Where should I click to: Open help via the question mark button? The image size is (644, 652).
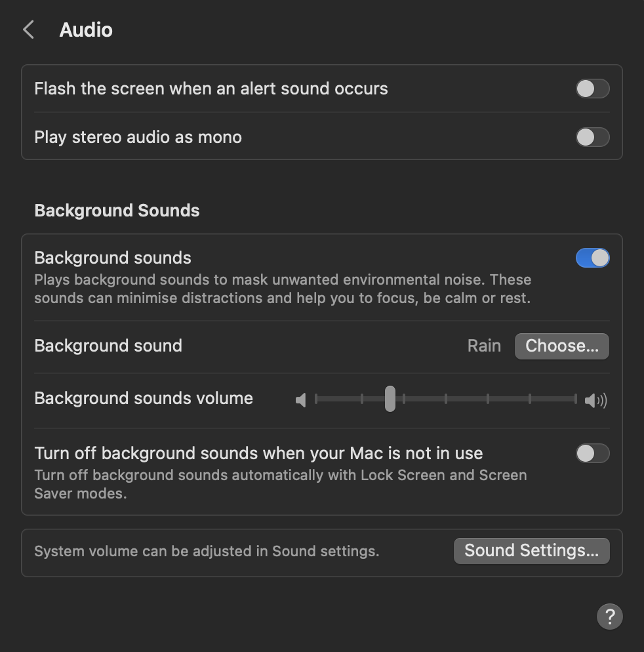609,616
